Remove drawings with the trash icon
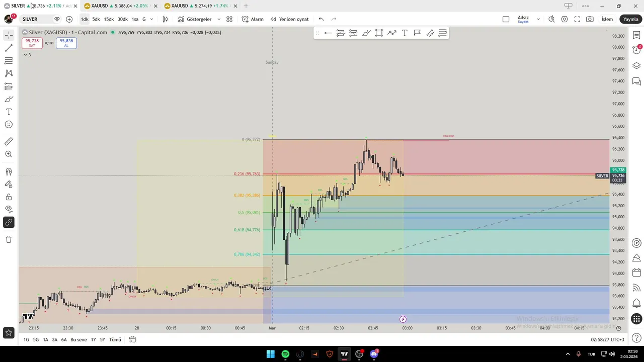 point(9,239)
